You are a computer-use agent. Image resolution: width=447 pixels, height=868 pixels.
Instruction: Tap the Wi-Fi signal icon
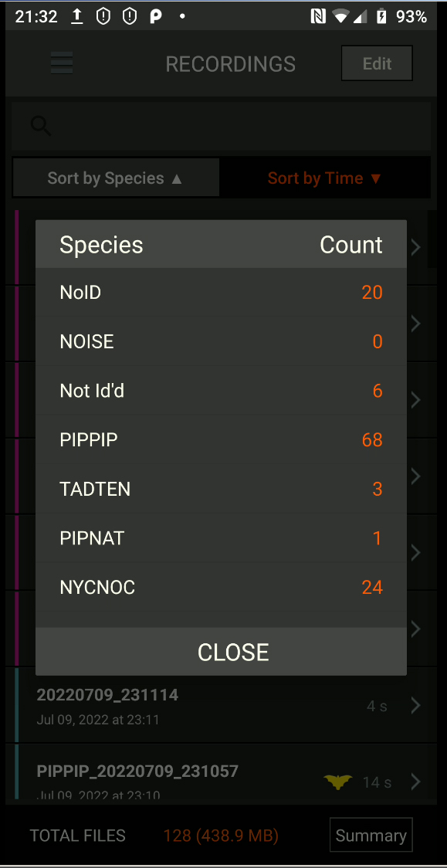(x=340, y=17)
